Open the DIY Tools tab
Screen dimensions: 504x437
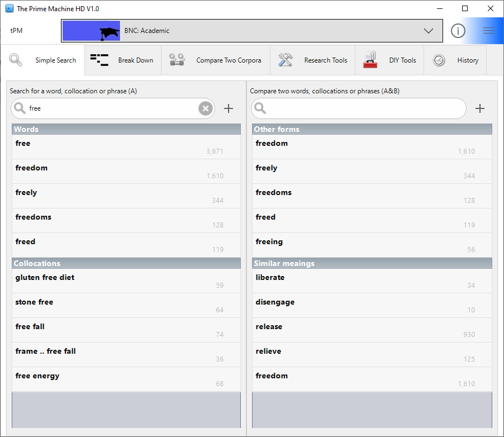click(x=389, y=60)
